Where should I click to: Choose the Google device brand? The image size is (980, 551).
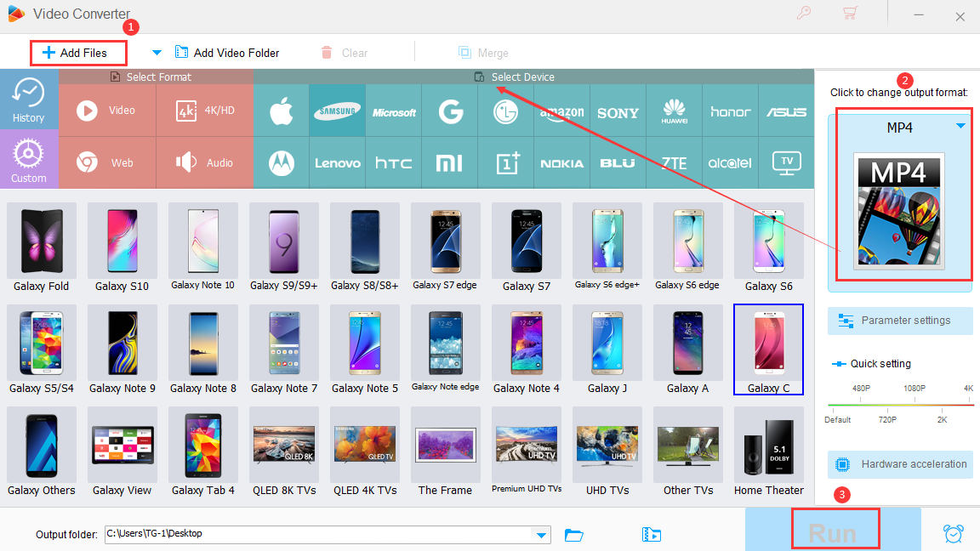point(450,111)
